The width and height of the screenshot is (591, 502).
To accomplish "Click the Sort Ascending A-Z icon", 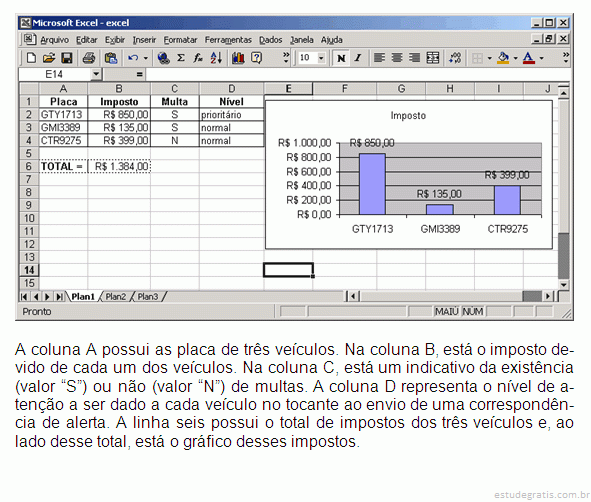I will coord(216,58).
